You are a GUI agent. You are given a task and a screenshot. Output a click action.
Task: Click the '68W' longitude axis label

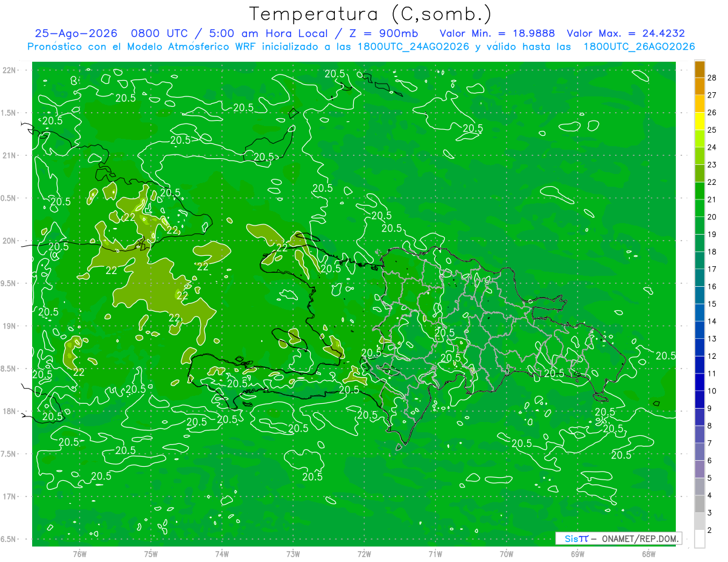tap(649, 554)
